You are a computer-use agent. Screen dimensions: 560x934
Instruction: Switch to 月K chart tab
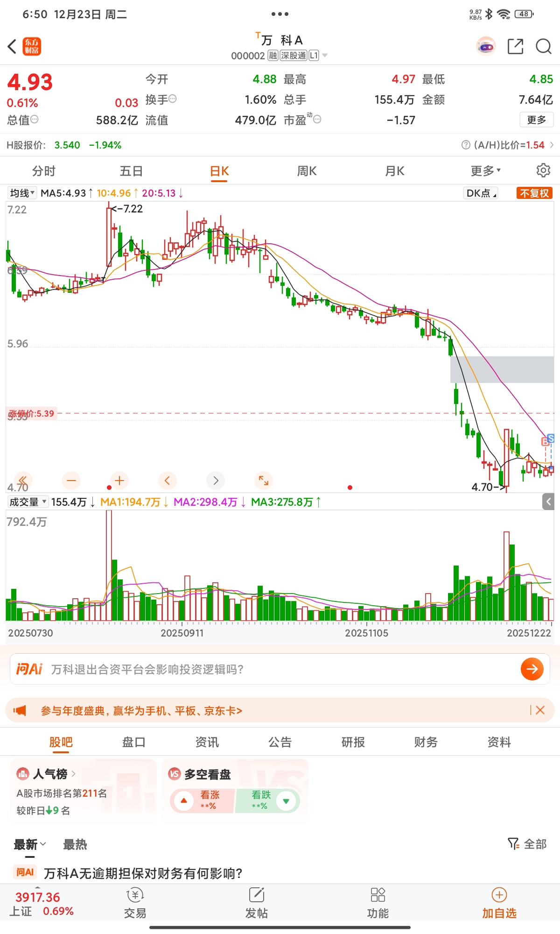point(395,171)
